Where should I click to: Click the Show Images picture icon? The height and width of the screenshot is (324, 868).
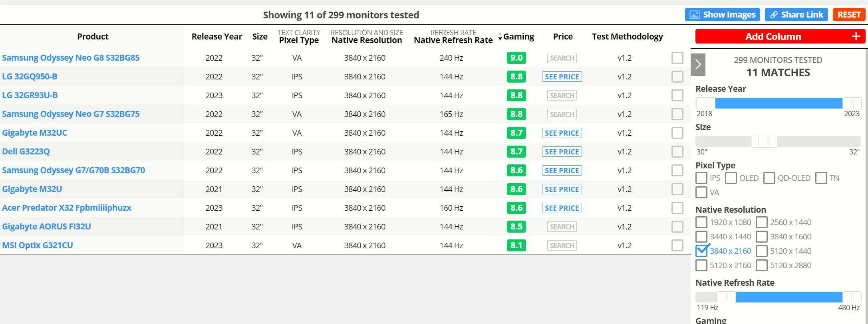695,15
